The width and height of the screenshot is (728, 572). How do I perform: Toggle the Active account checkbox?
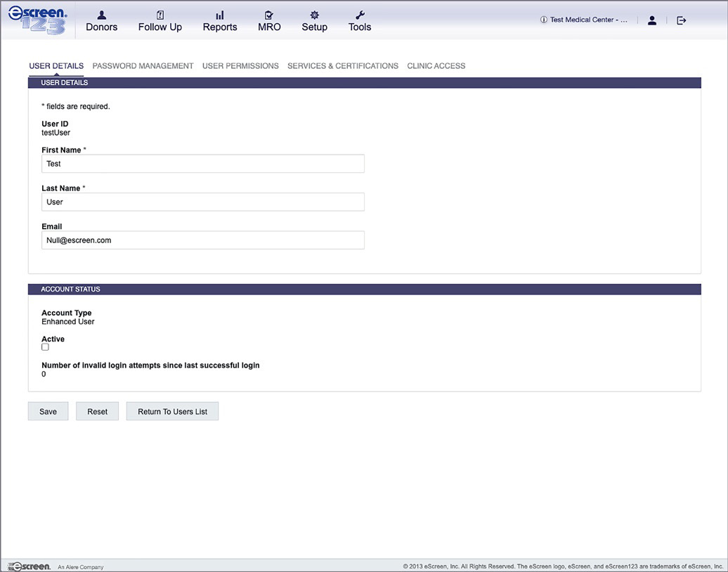click(x=46, y=347)
